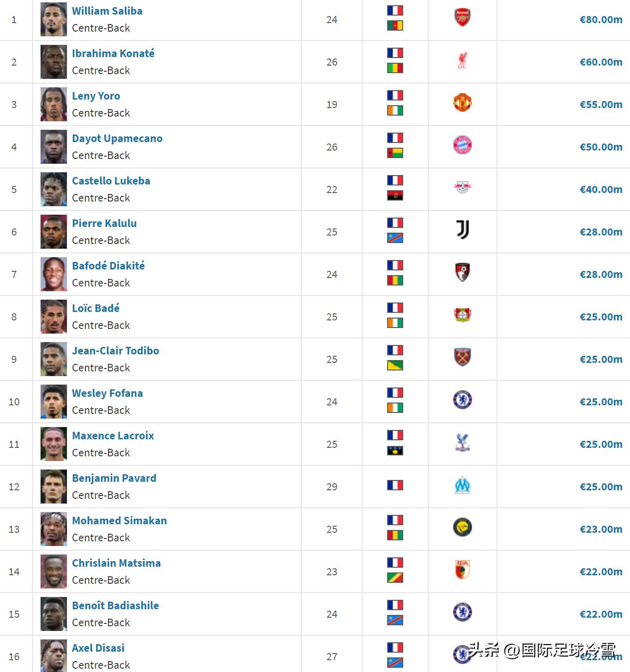Click Leny Yoro's portrait thumbnail

point(54,104)
